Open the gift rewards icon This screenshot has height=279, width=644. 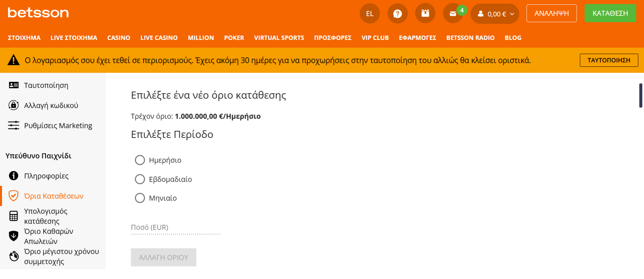pyautogui.click(x=425, y=13)
